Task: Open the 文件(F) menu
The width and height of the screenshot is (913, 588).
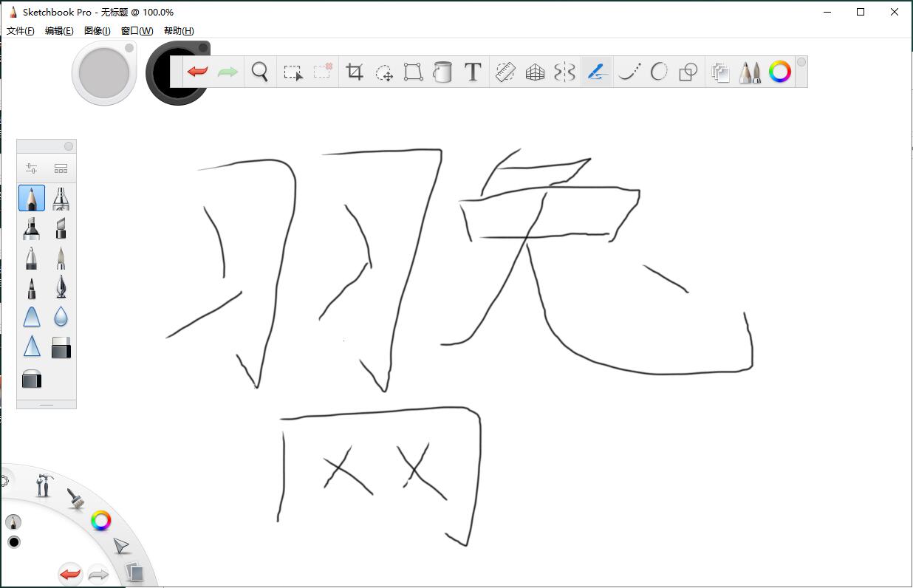Action: click(20, 31)
